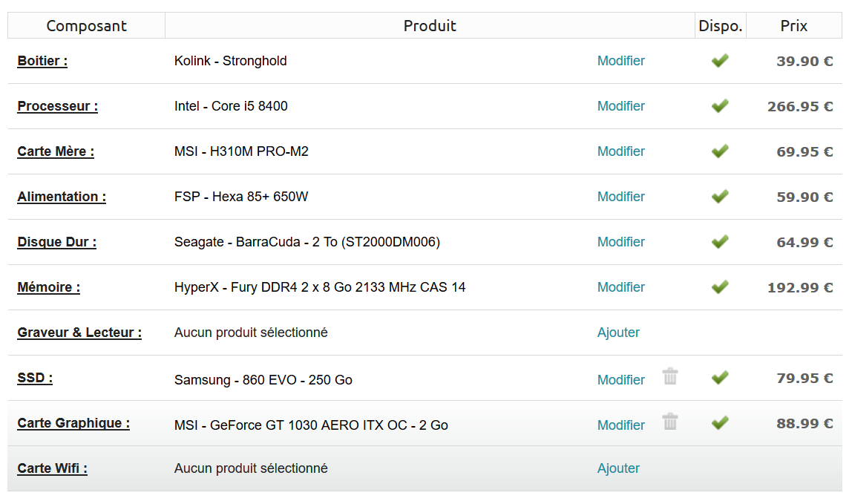Delete the Carte Graphique product via trash icon

(670, 422)
